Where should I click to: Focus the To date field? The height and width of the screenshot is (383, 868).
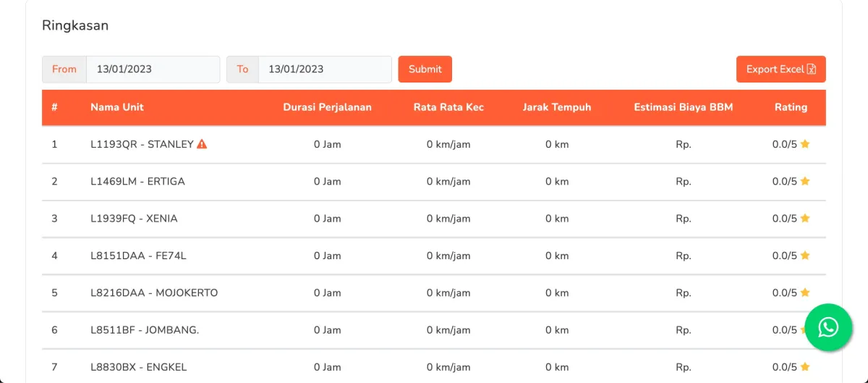pos(325,70)
